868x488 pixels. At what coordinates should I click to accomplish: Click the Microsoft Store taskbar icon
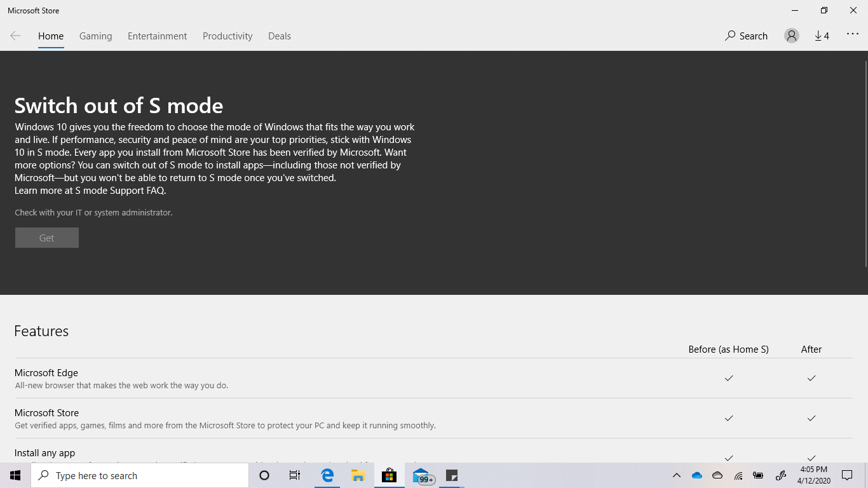tap(389, 475)
